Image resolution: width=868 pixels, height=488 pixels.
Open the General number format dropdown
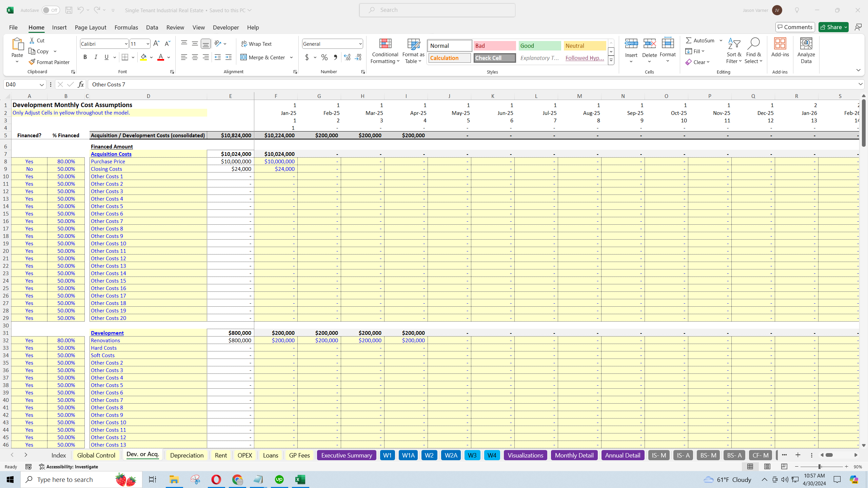(360, 44)
